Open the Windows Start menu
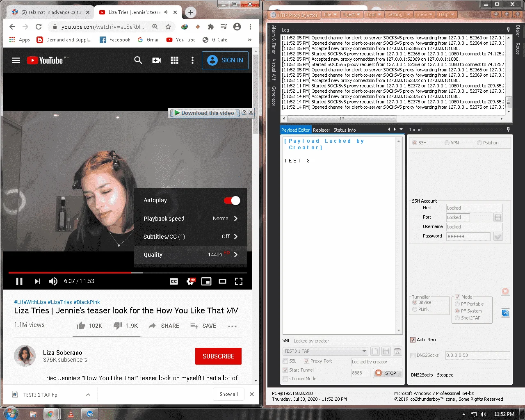This screenshot has width=525, height=420. [x=11, y=413]
